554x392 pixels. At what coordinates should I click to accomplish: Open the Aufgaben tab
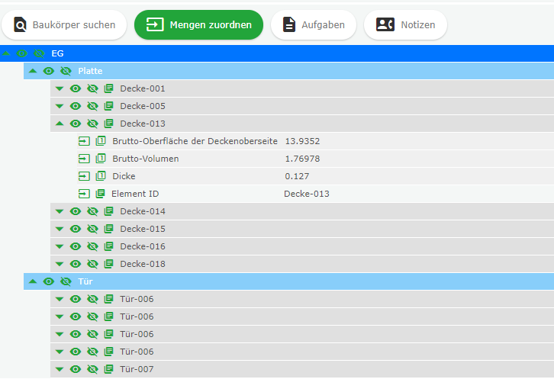pos(313,25)
